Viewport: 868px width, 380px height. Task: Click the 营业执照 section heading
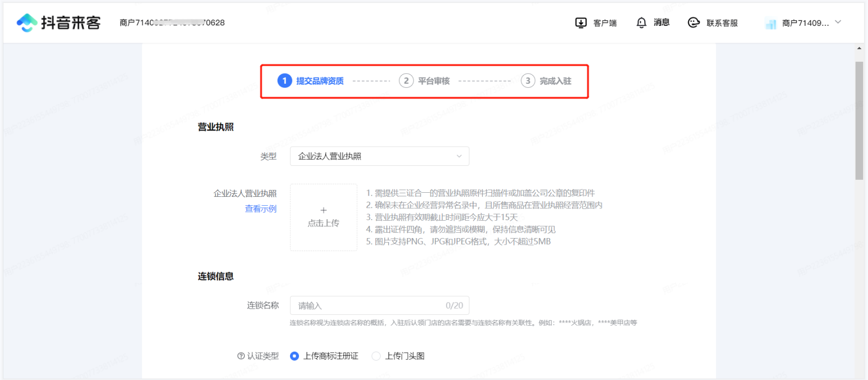tap(216, 127)
